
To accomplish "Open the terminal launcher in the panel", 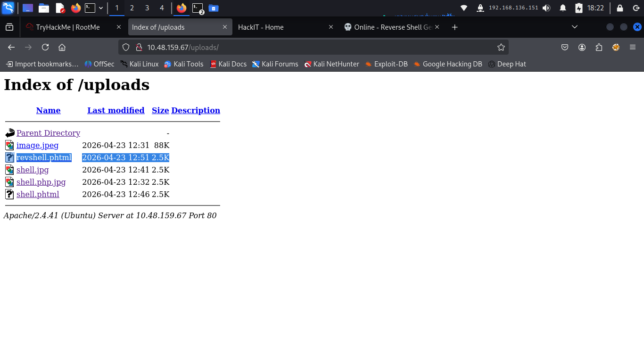I will [x=90, y=8].
